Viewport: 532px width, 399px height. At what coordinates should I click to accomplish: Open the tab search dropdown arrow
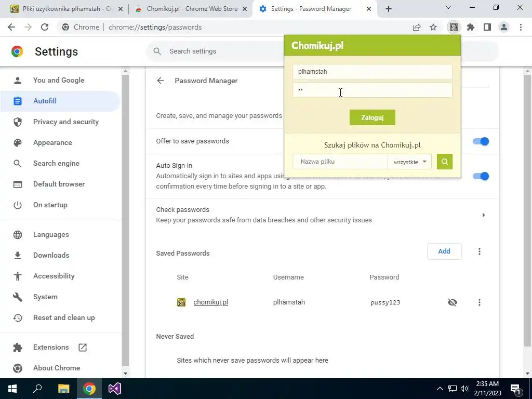point(448,7)
